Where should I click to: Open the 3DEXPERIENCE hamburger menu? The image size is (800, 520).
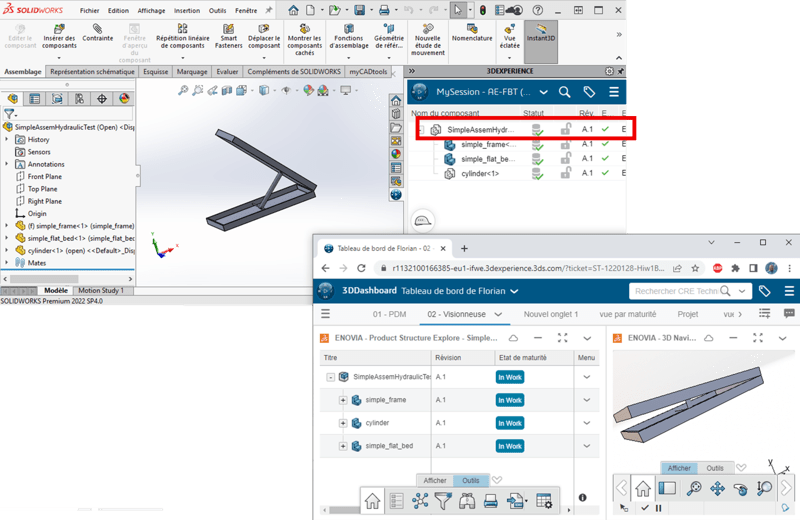click(614, 92)
